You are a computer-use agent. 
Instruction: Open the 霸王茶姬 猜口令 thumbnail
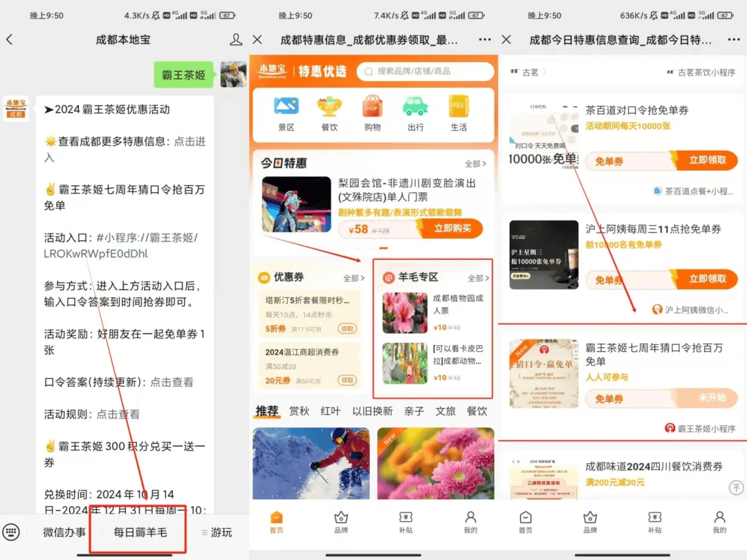pyautogui.click(x=544, y=374)
